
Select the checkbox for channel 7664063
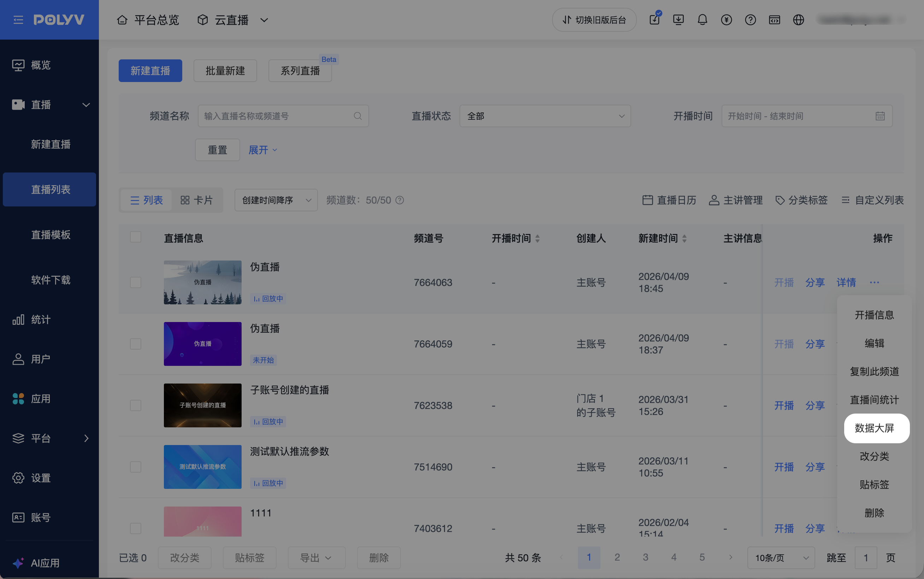coord(135,283)
